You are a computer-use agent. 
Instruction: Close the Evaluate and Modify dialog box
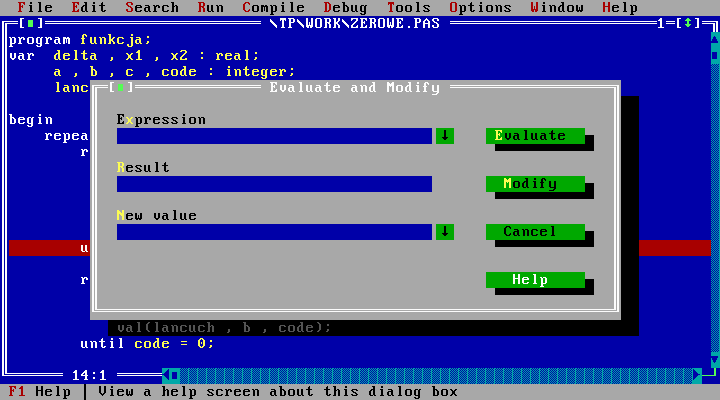click(120, 88)
